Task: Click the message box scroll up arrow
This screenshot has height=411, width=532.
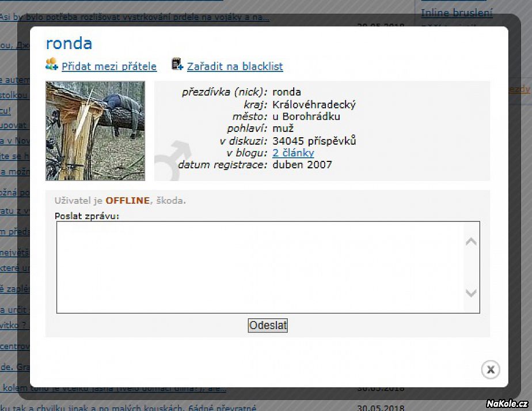Action: coord(471,242)
